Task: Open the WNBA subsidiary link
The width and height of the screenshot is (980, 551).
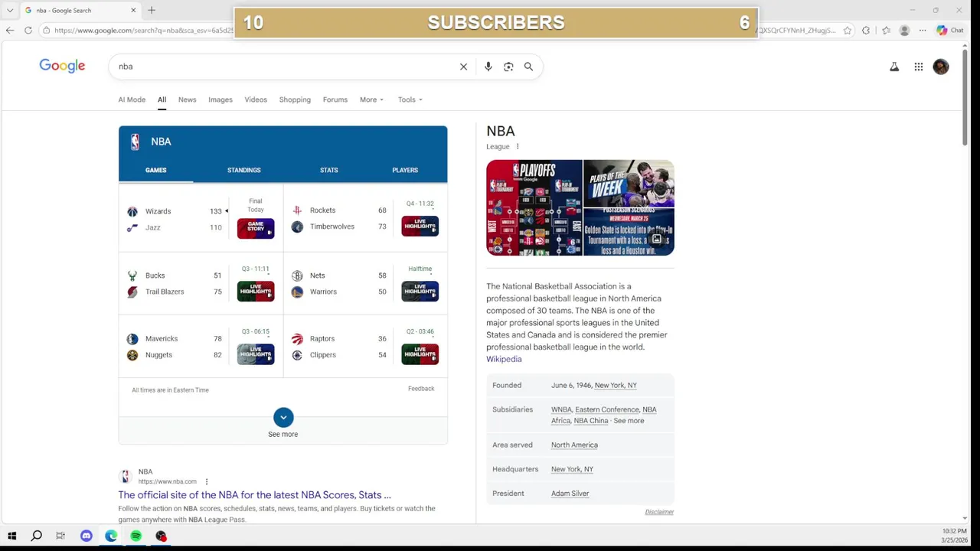Action: pos(561,409)
